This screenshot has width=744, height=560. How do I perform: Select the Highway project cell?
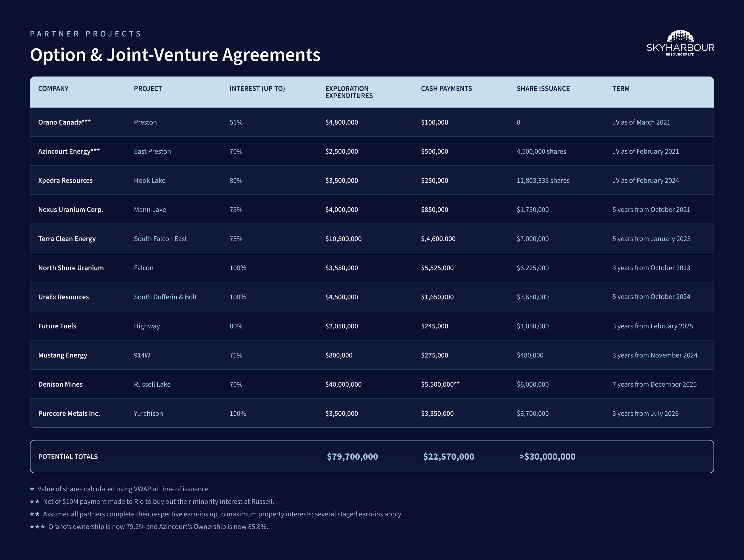pyautogui.click(x=147, y=326)
